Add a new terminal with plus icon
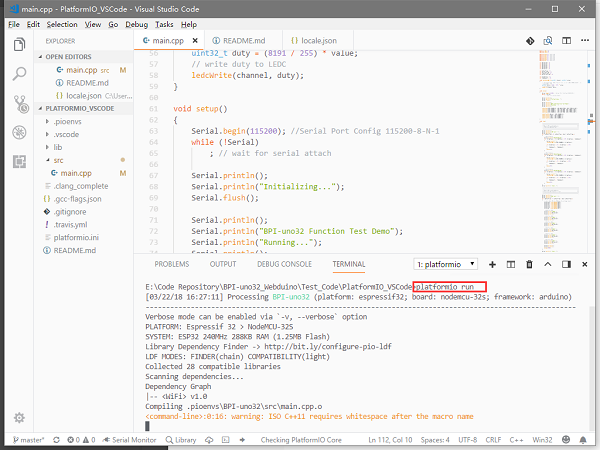This screenshot has width=600, height=450. point(493,264)
